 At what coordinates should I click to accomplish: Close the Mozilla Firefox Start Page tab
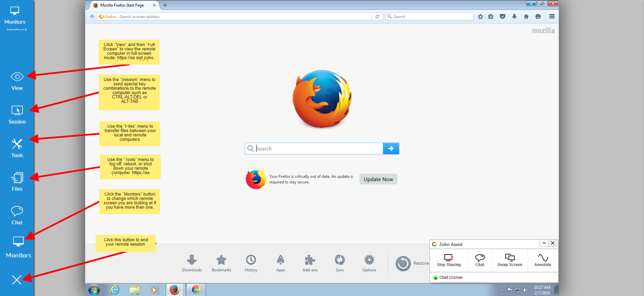154,5
